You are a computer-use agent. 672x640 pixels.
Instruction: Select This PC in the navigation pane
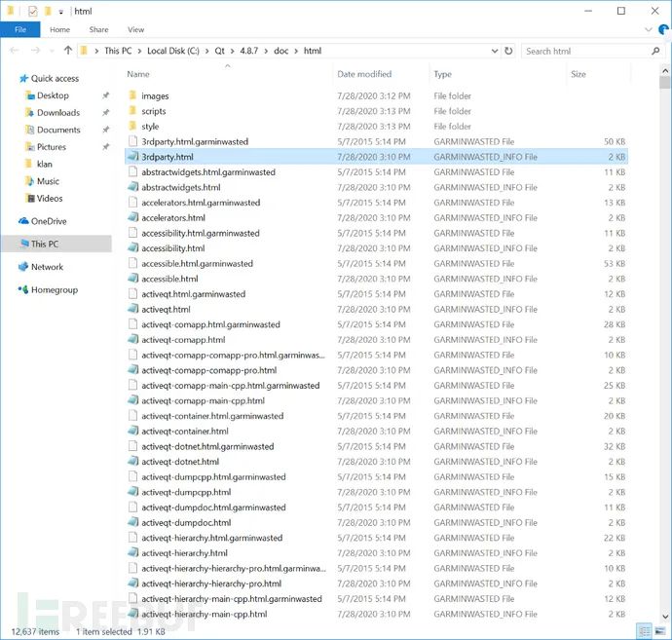pos(56,244)
